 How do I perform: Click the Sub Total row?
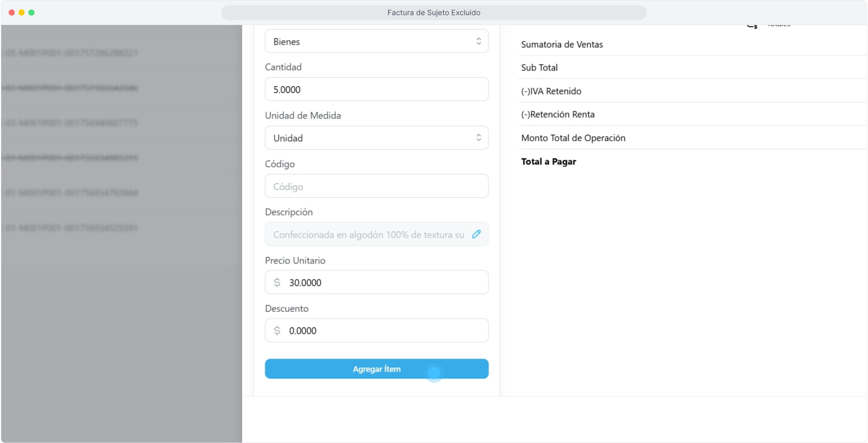coord(539,68)
